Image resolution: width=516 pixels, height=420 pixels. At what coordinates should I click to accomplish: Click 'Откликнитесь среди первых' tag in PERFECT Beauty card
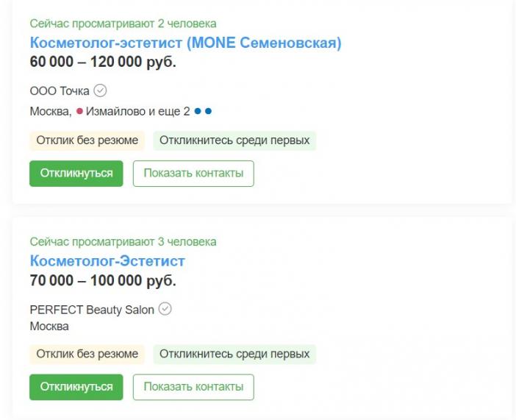234,354
